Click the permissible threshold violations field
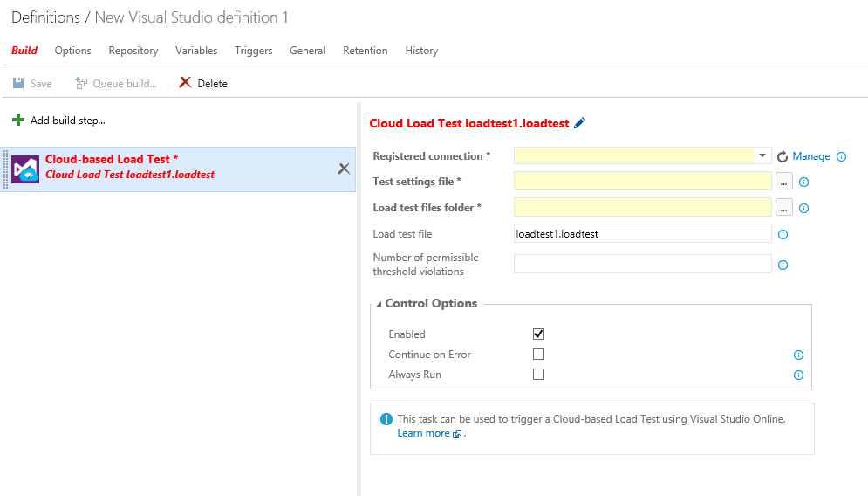The image size is (868, 496). (643, 264)
